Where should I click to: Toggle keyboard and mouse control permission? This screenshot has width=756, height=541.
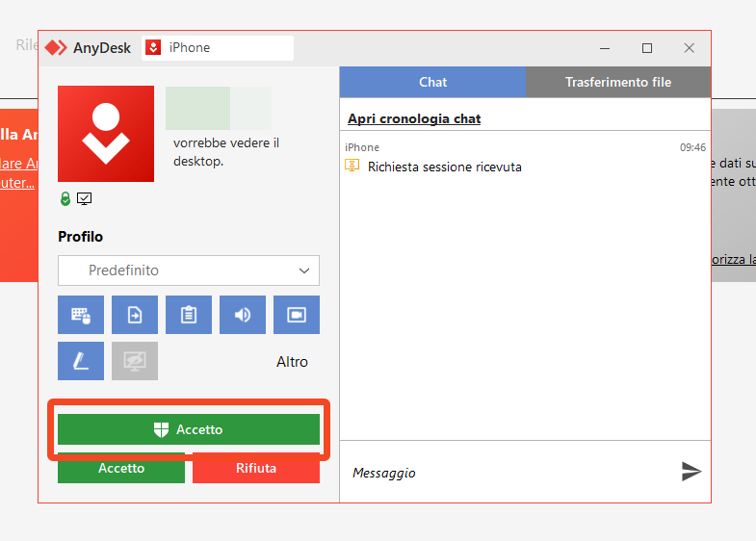point(81,315)
